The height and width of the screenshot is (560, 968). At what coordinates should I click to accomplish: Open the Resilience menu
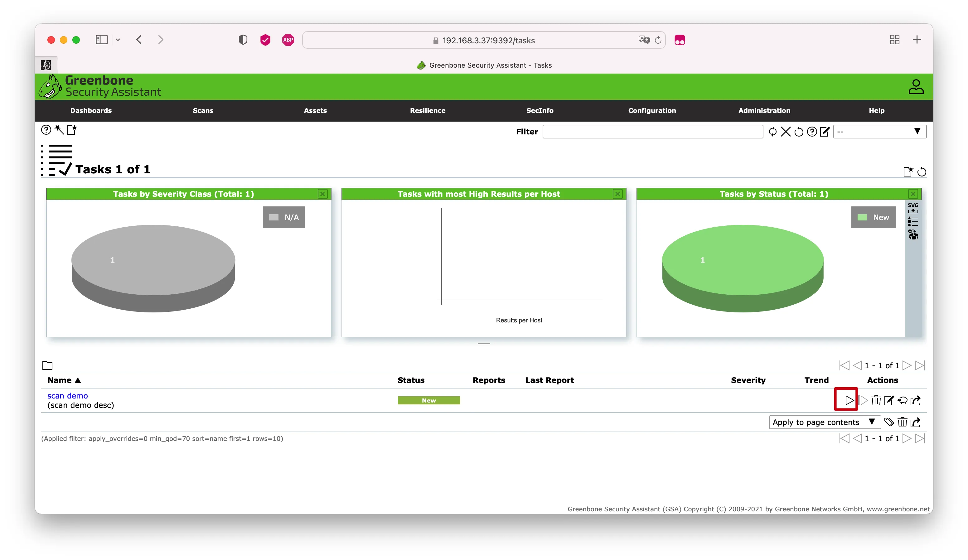428,111
